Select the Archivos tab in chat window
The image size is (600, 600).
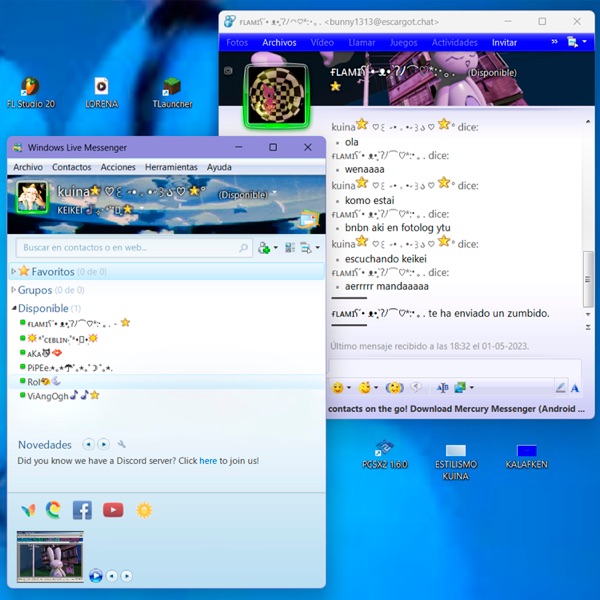pos(279,42)
